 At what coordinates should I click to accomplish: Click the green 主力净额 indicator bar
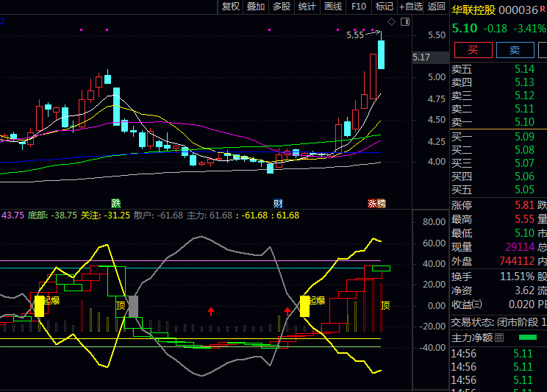coord(527,338)
